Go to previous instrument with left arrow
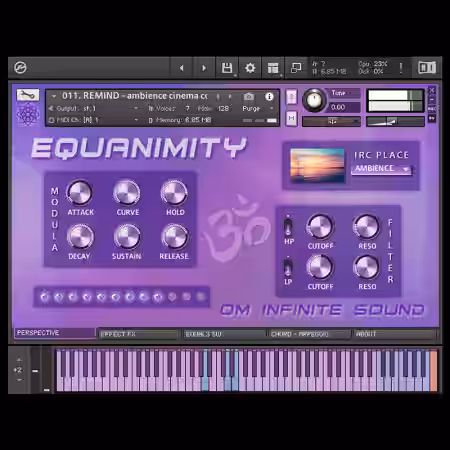The image size is (450, 450). point(182,68)
